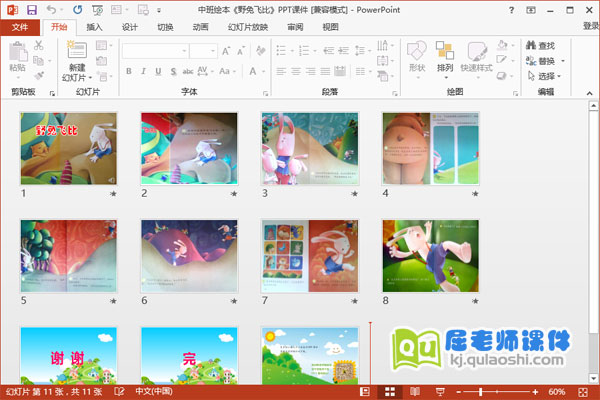The width and height of the screenshot is (600, 400).
Task: Click the Undo arrow in the title bar
Action: (x=51, y=9)
